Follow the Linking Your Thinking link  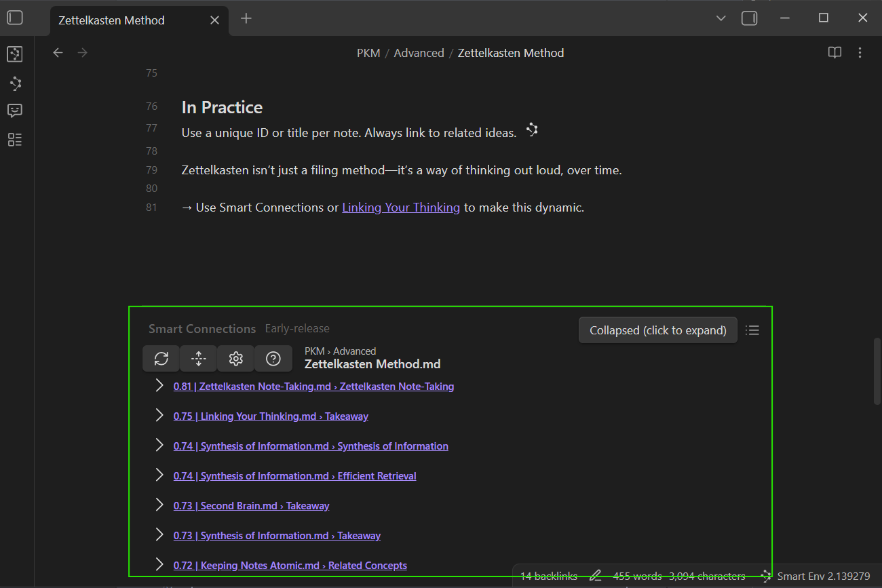[401, 208]
